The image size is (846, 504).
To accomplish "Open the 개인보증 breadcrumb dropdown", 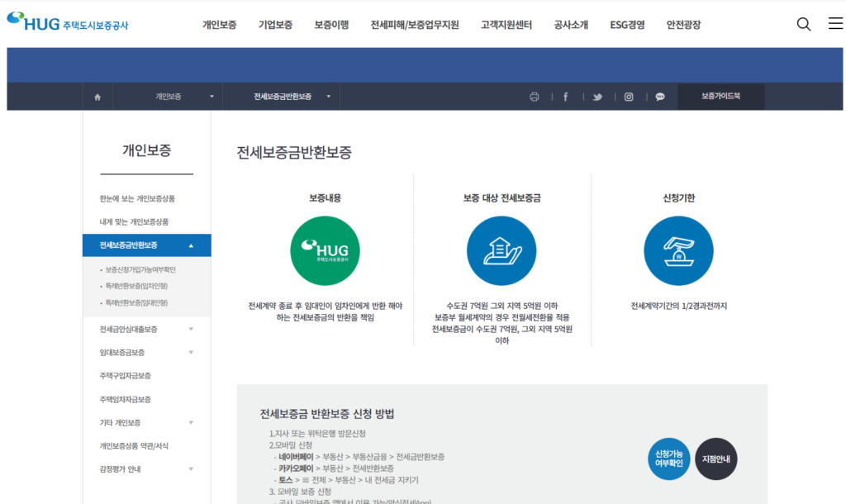I will point(168,97).
